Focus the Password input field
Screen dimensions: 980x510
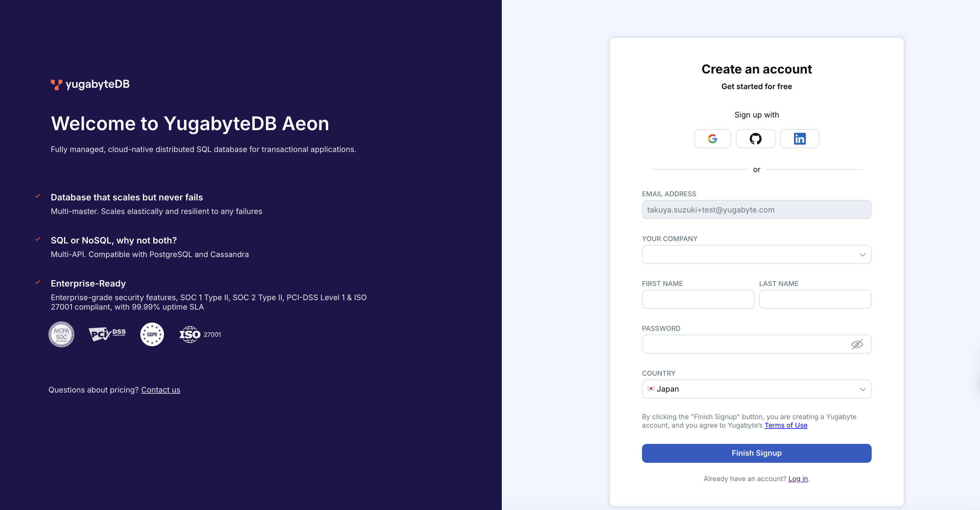(756, 344)
